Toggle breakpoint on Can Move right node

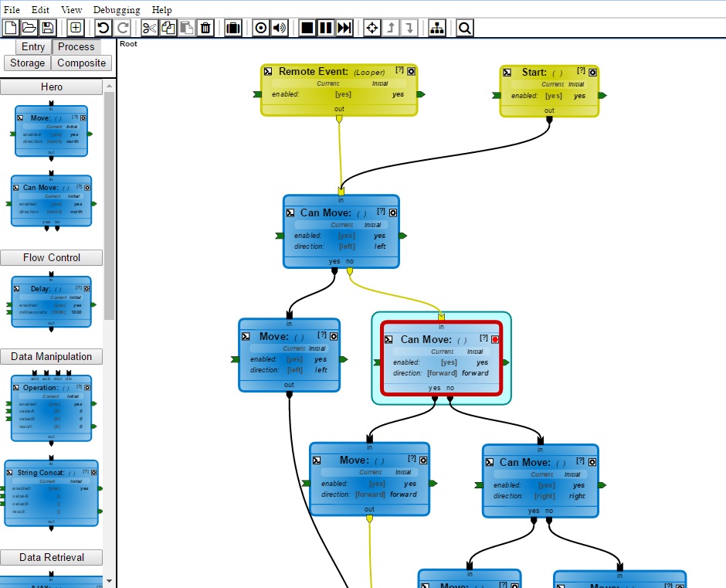click(592, 462)
